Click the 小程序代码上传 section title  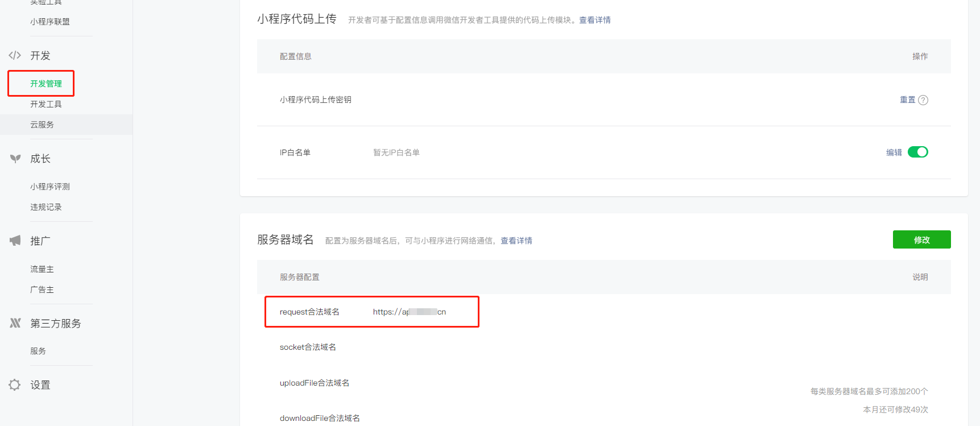297,19
